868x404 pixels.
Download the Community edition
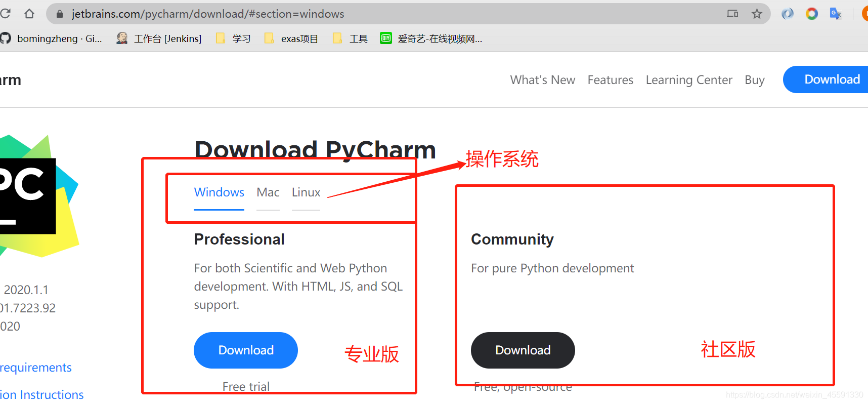523,350
